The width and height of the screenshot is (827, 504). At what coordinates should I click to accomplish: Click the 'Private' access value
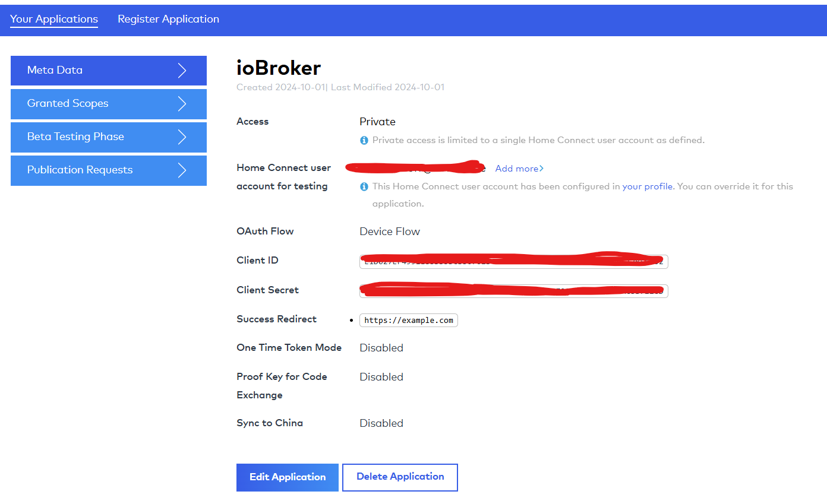(x=377, y=122)
